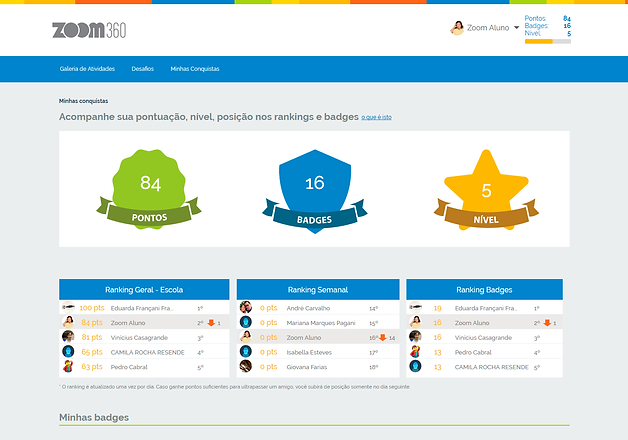Click Eduarda avatar in Ranking Badges

pos(415,307)
